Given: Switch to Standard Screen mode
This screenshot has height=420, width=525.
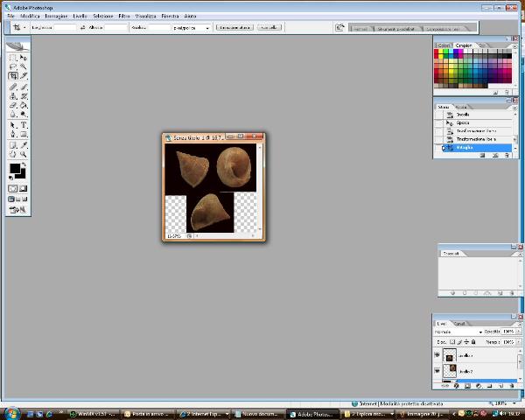Looking at the screenshot, I should point(11,199).
